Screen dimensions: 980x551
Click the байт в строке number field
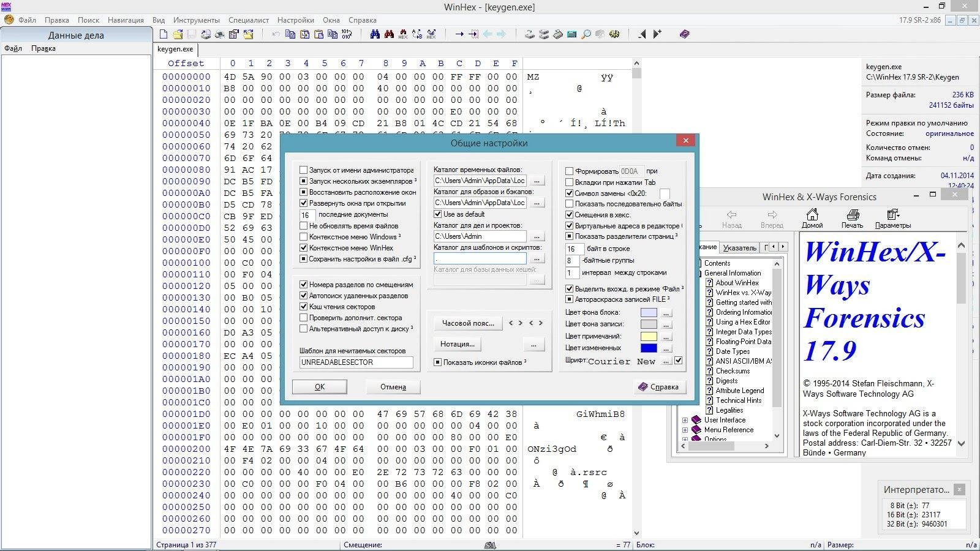(573, 249)
